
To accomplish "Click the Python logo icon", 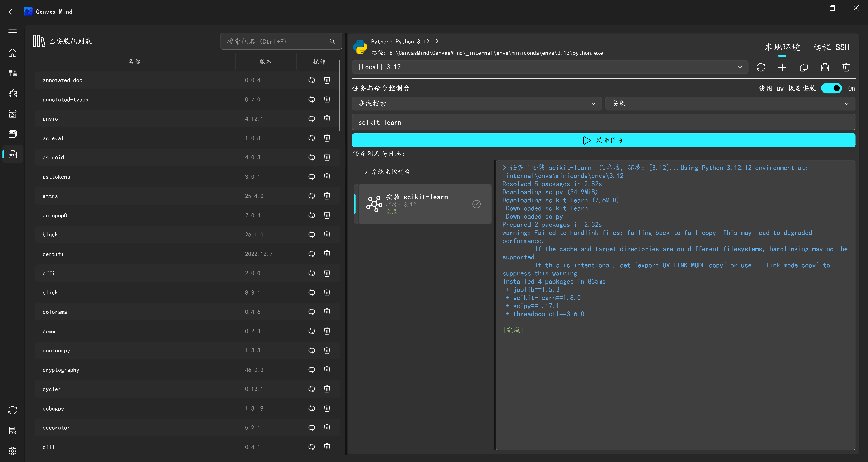I will click(x=360, y=47).
